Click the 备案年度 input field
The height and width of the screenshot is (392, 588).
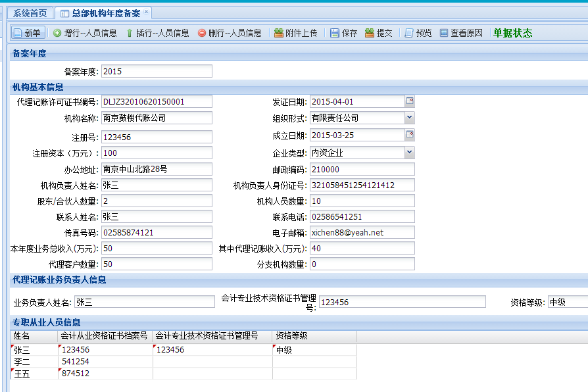[156, 70]
